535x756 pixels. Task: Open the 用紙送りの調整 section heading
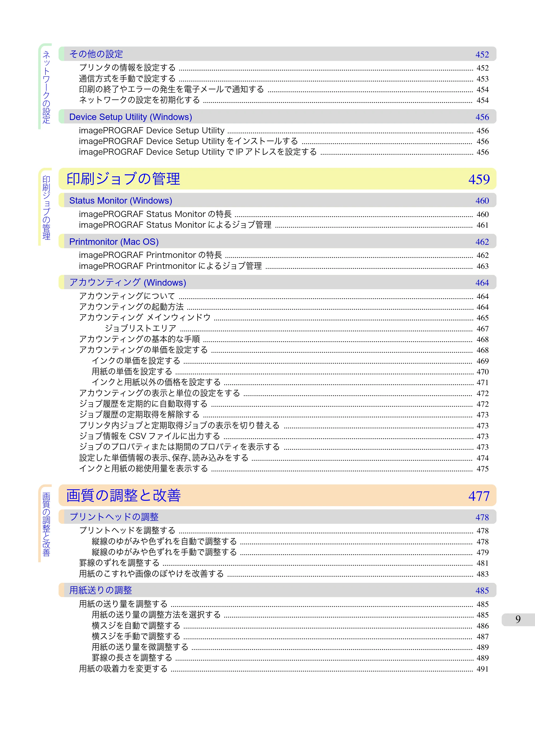277,590
